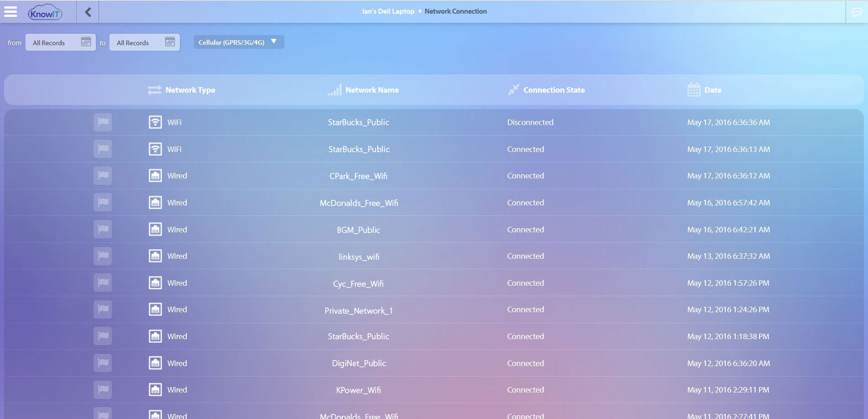Image resolution: width=868 pixels, height=419 pixels.
Task: Select the KPower_Wifi network name
Action: point(358,390)
